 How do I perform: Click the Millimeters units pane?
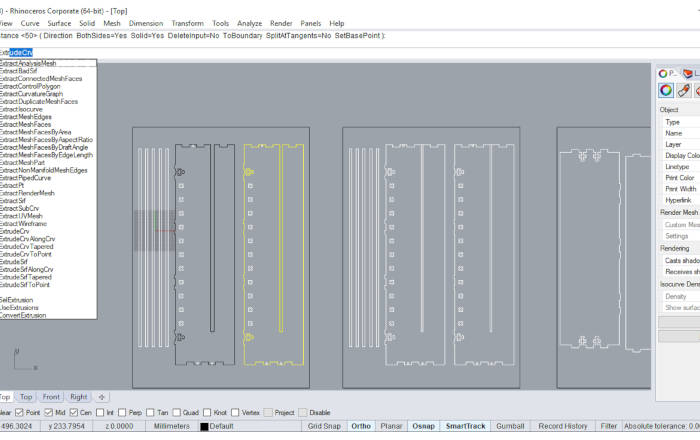click(x=171, y=426)
